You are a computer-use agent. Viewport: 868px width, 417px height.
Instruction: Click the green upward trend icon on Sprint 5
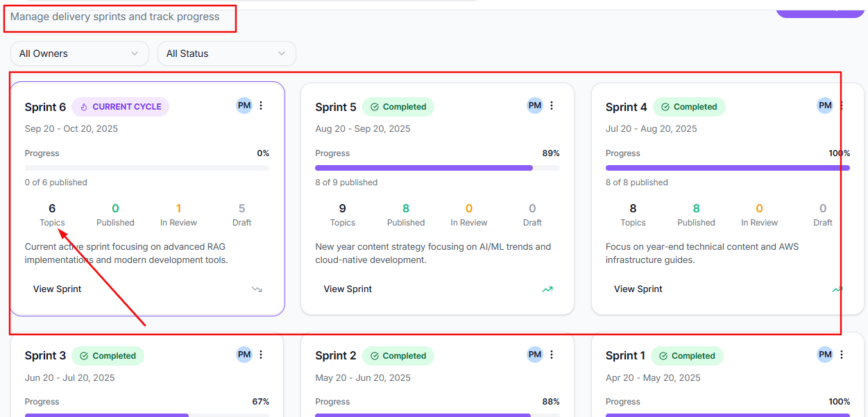point(547,289)
